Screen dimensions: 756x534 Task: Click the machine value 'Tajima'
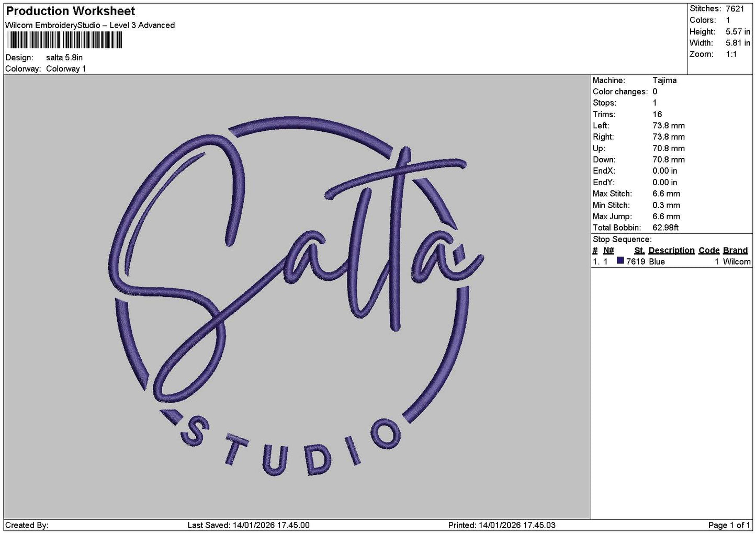point(664,81)
